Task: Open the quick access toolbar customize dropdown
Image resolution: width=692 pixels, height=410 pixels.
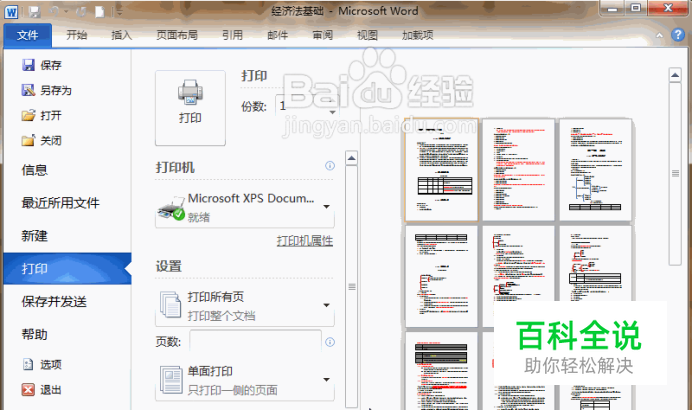Action: (x=118, y=12)
